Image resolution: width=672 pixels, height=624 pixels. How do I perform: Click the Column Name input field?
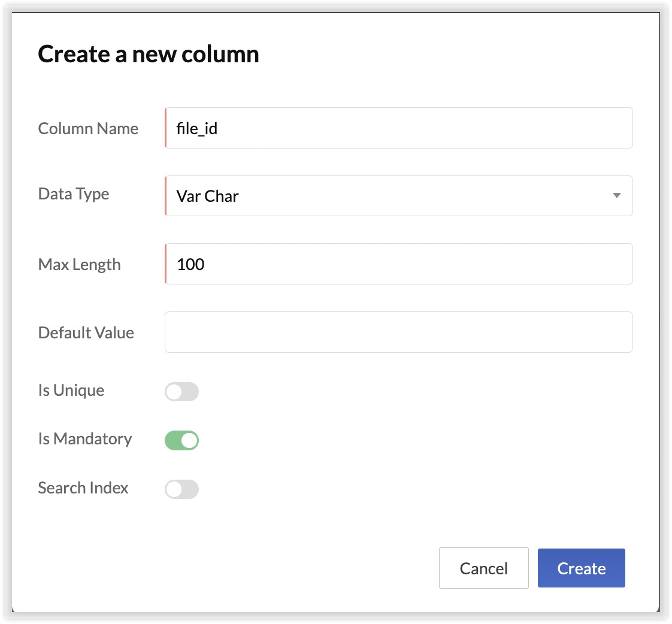pos(398,128)
